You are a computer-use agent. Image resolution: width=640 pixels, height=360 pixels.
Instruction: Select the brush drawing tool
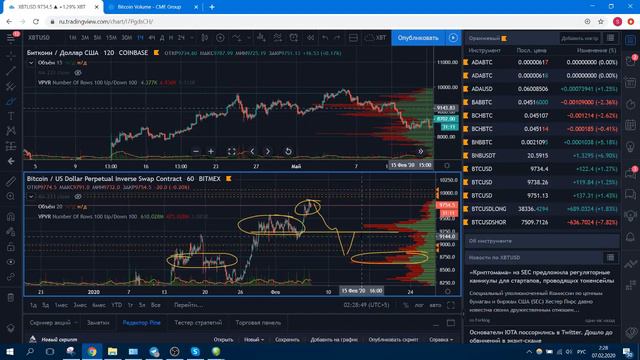(x=11, y=101)
